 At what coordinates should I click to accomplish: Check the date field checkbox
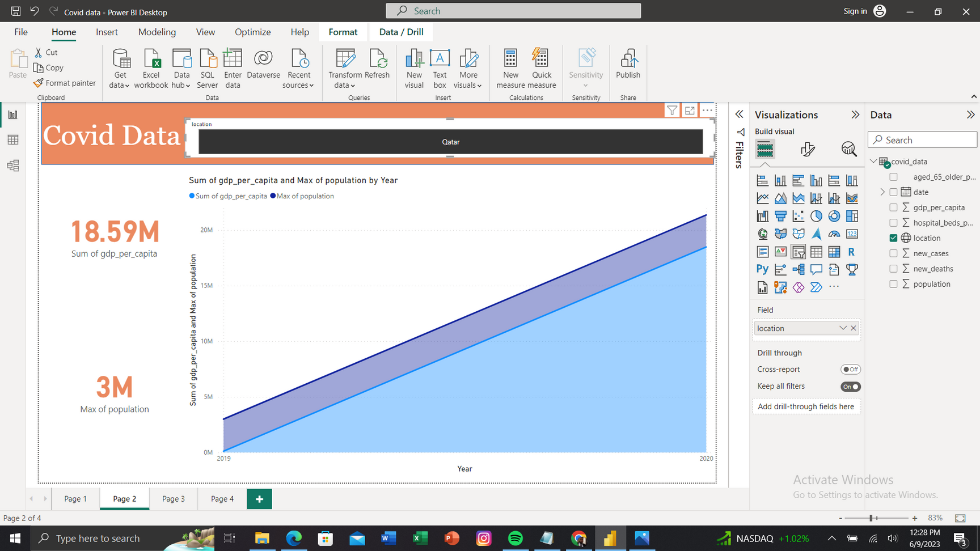coord(893,192)
